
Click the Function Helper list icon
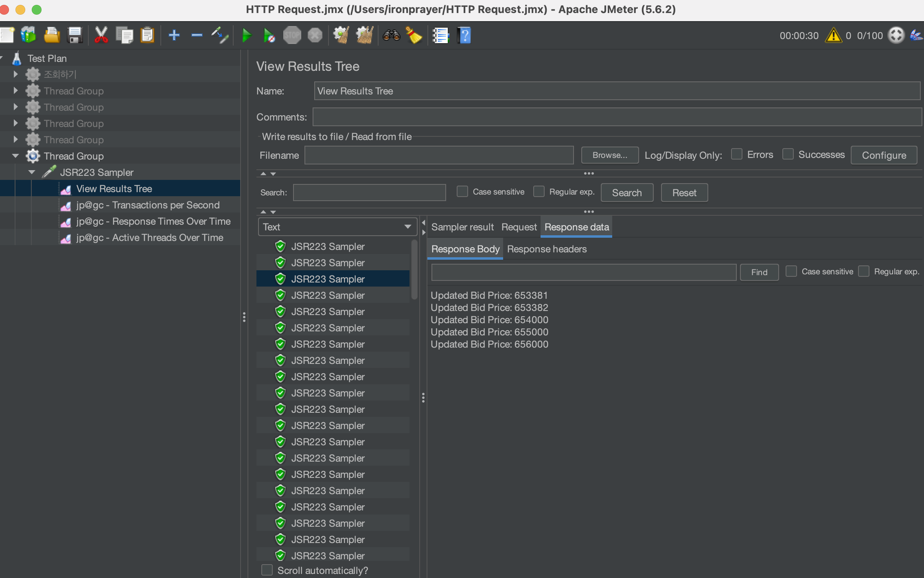pos(440,36)
